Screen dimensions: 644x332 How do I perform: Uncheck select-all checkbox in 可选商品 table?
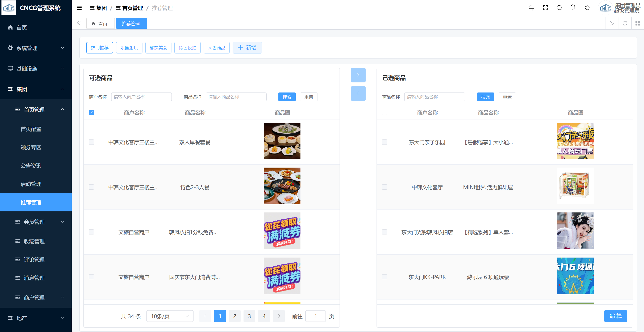tap(91, 112)
